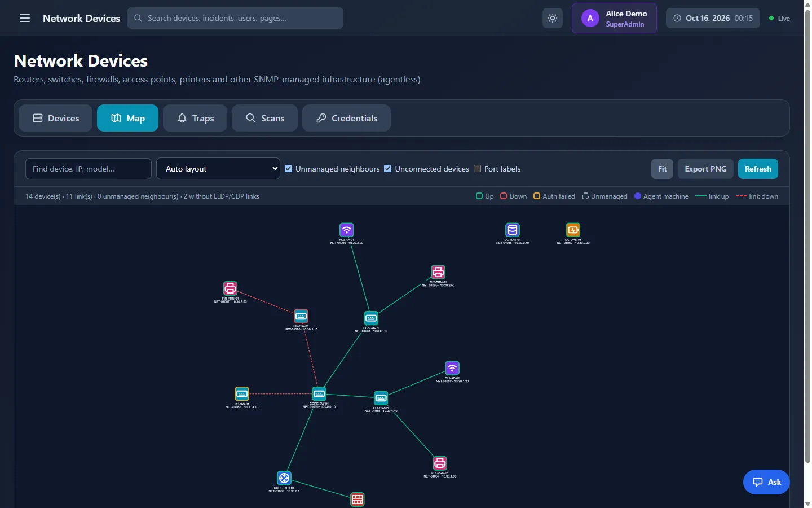The image size is (812, 508).
Task: Open the Scans tab
Action: [264, 118]
